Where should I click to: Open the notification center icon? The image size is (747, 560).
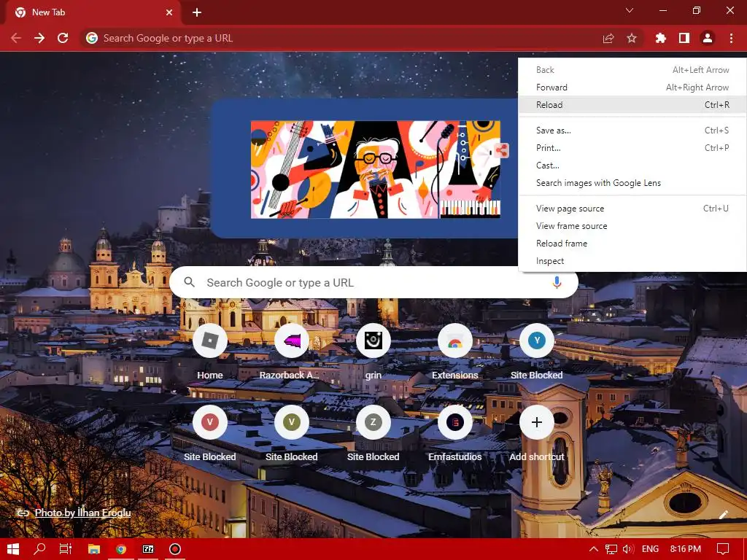pyautogui.click(x=723, y=549)
